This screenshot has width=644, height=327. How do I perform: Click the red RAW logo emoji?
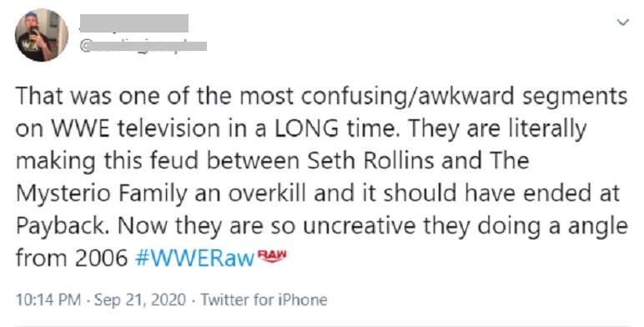(271, 256)
